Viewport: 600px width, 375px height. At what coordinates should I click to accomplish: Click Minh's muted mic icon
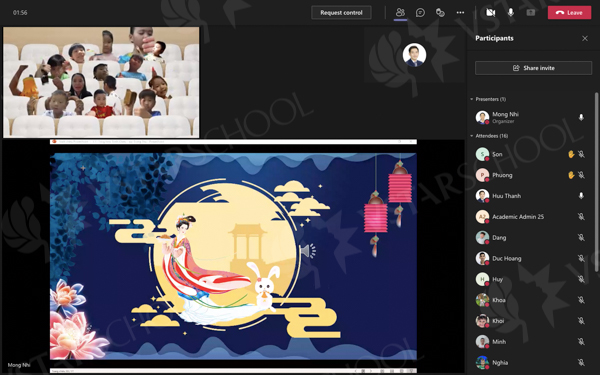tap(581, 342)
